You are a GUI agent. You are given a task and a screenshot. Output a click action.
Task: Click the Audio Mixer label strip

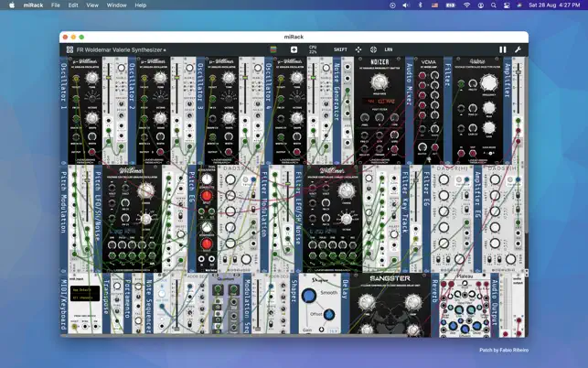point(410,111)
